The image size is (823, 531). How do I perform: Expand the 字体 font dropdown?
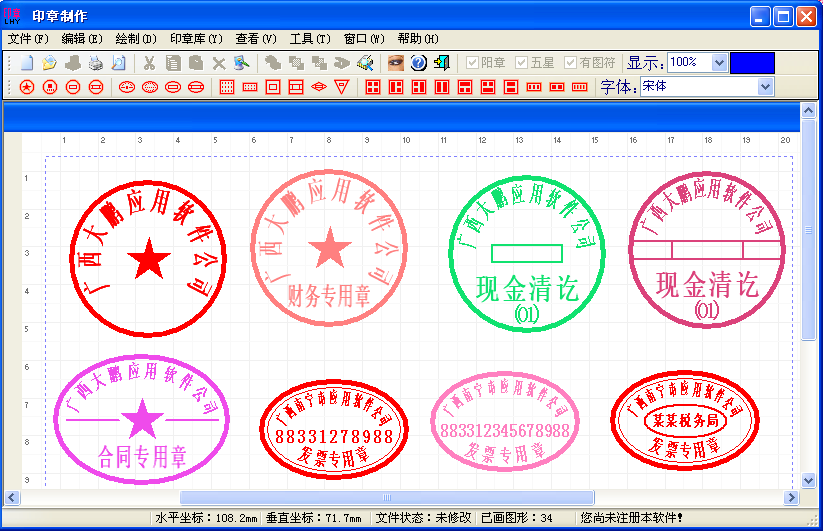pyautogui.click(x=765, y=87)
